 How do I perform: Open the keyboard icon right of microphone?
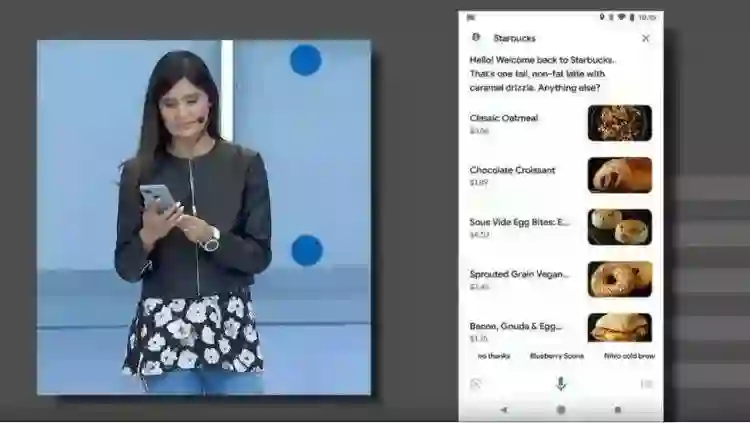[646, 384]
